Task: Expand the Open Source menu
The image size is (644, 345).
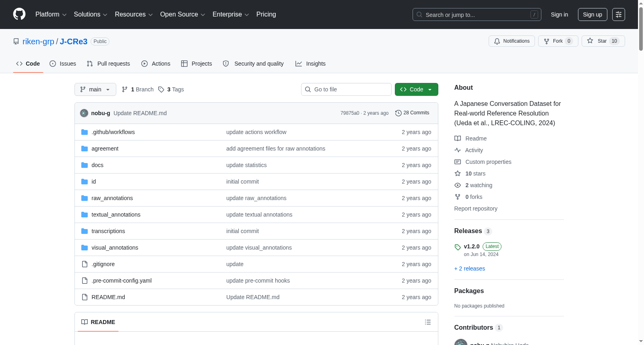Action: [x=182, y=14]
